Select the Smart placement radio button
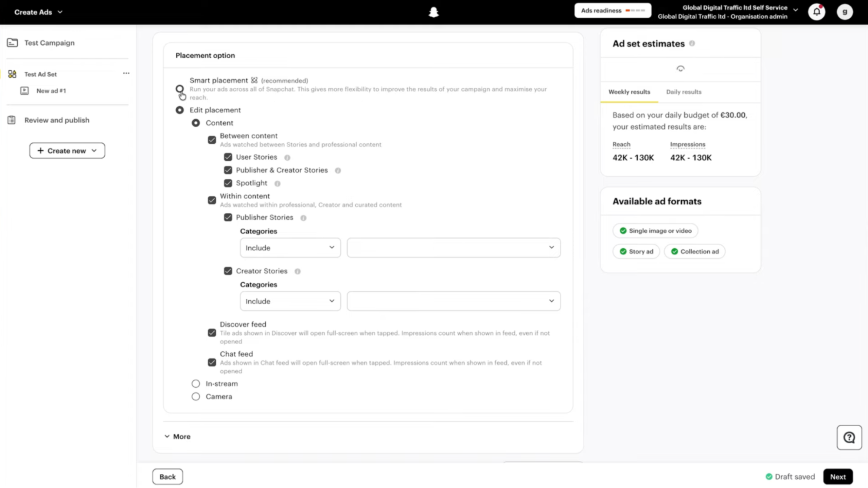The height and width of the screenshot is (488, 868). tap(179, 89)
